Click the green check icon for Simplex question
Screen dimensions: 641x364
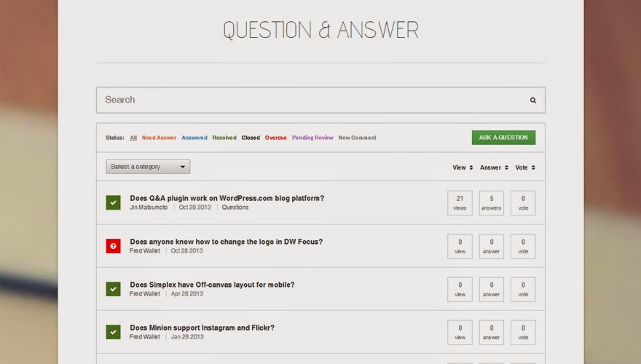[x=113, y=289]
